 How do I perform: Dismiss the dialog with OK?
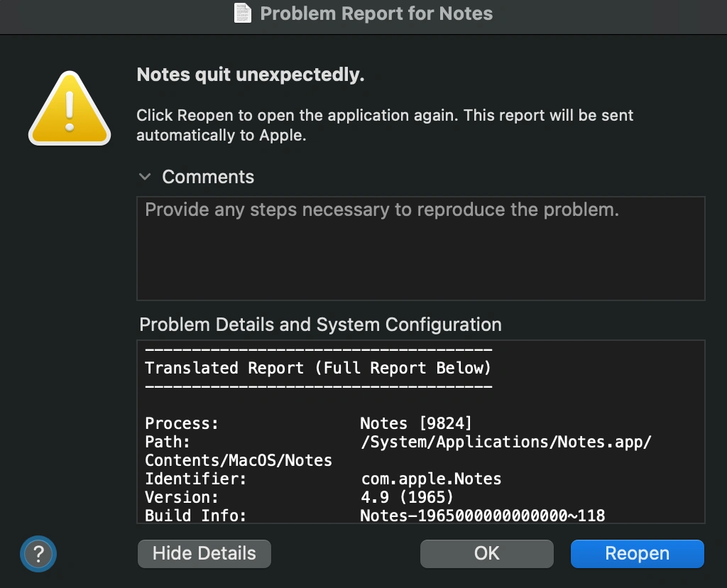coord(486,553)
